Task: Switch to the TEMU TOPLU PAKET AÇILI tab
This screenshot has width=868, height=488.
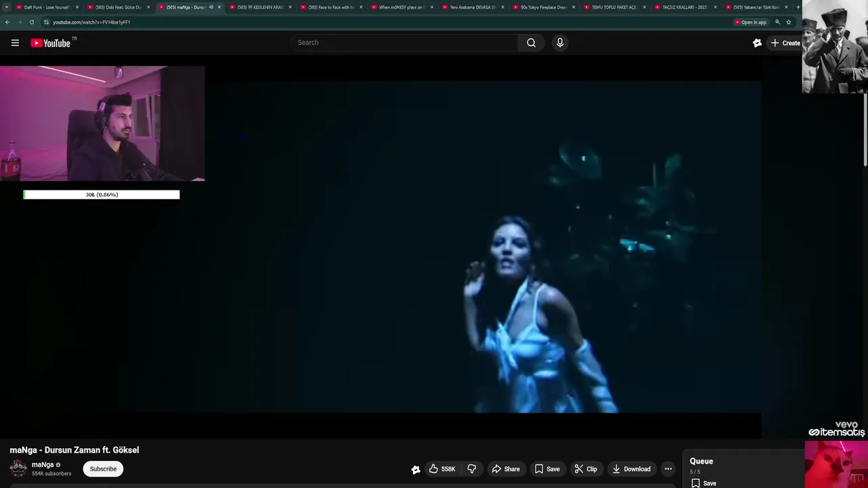Action: point(614,7)
